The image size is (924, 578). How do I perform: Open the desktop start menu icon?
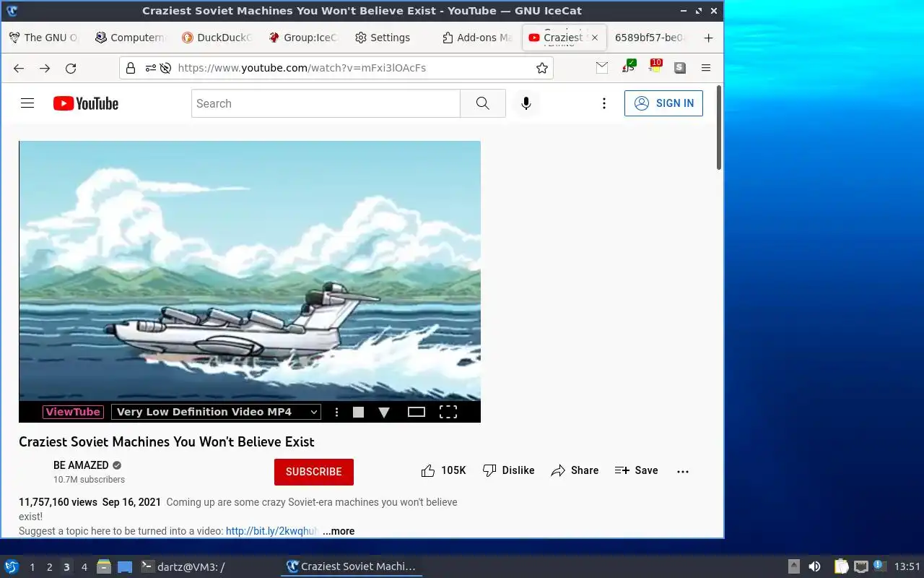pos(12,566)
